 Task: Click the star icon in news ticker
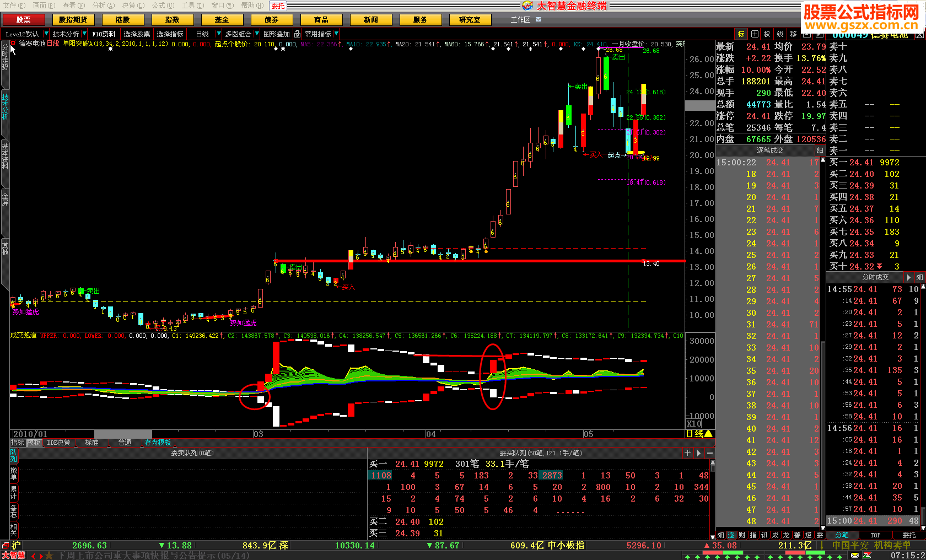click(49, 555)
